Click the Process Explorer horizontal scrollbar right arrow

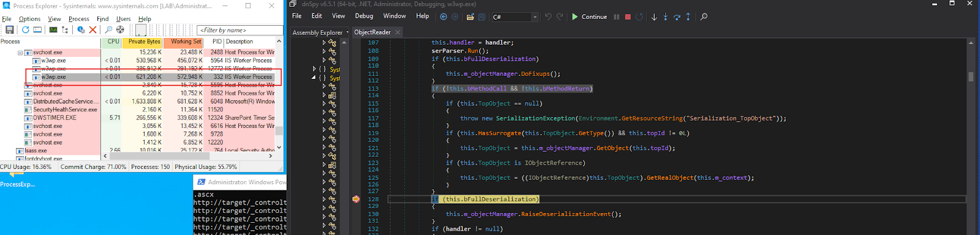[271, 156]
